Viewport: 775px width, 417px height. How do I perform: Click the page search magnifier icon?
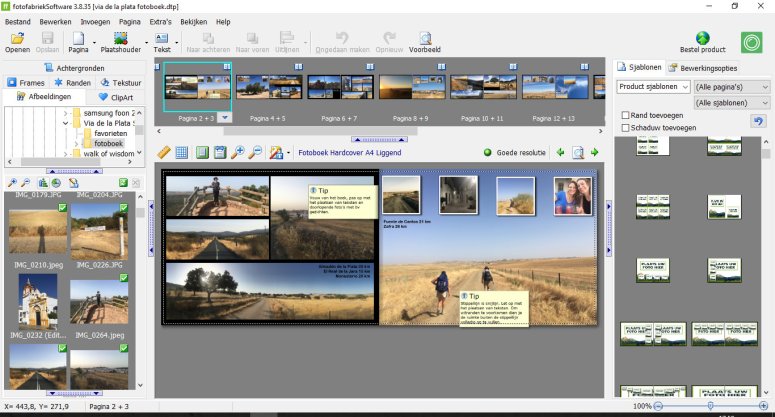pos(578,153)
